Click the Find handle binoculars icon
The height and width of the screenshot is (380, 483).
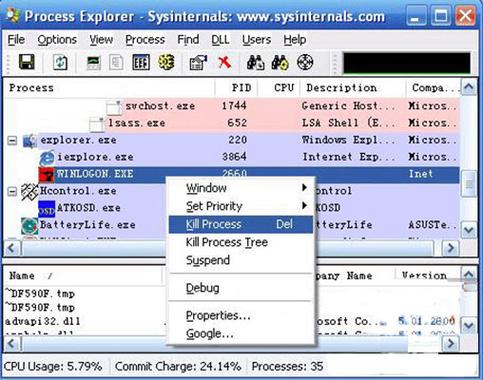pyautogui.click(x=256, y=62)
